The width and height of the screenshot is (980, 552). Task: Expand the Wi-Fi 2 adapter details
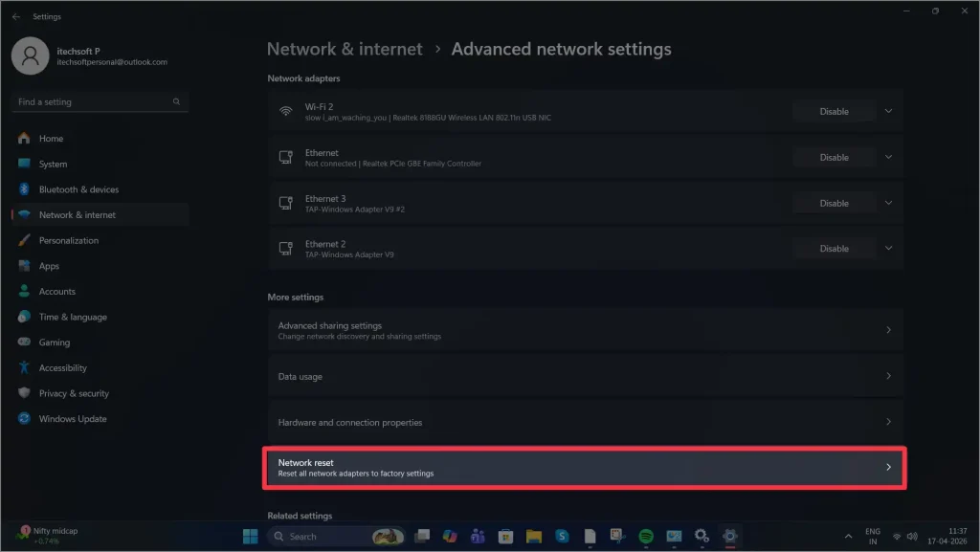[x=888, y=111]
